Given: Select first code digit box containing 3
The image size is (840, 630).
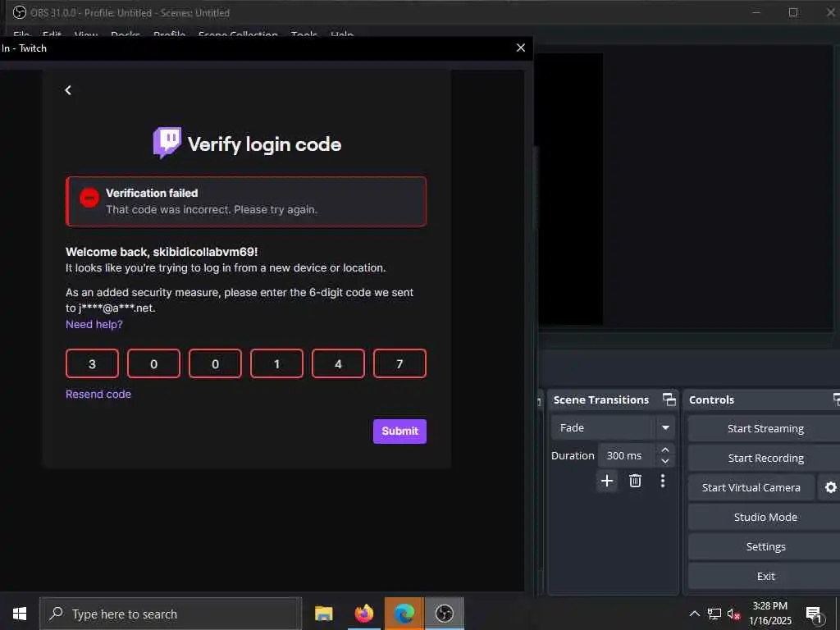Looking at the screenshot, I should (92, 363).
